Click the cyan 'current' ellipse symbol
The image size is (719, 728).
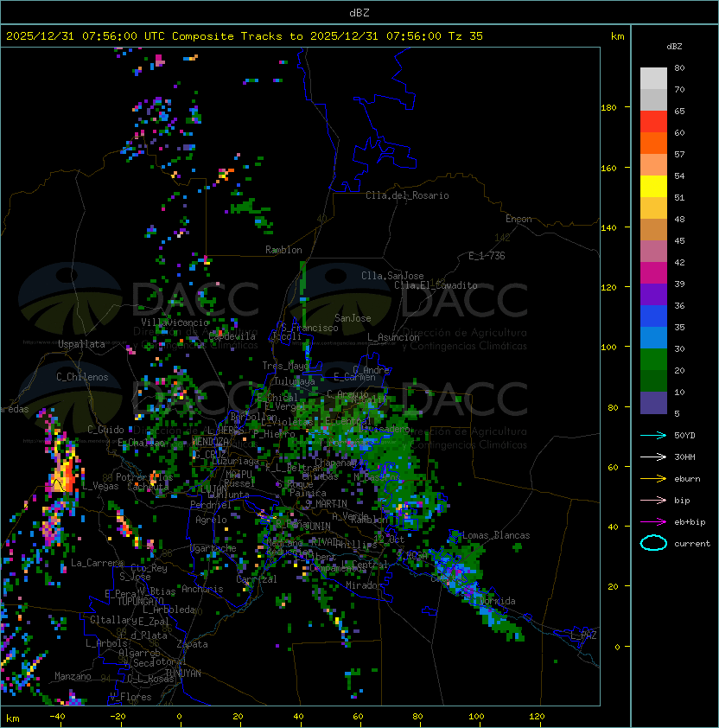pos(653,543)
